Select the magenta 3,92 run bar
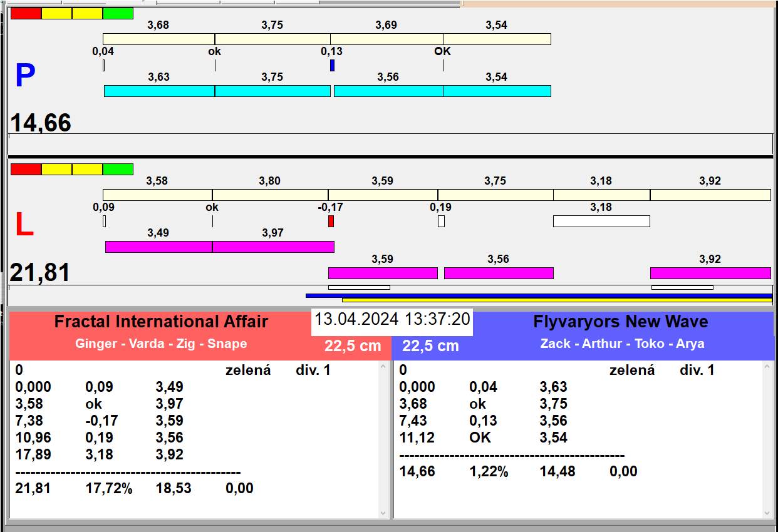The height and width of the screenshot is (532, 778). [710, 273]
